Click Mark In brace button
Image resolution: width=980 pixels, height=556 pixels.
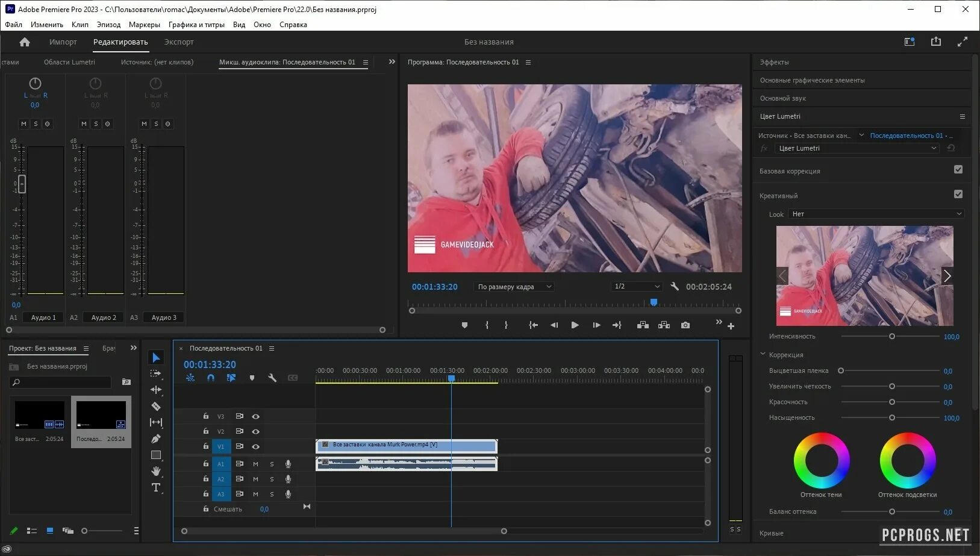487,325
